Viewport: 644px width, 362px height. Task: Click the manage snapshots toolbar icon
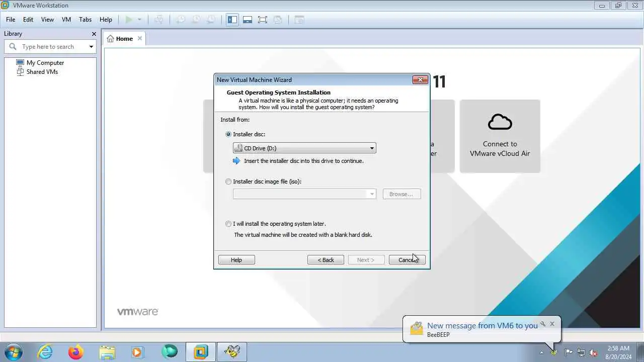211,20
